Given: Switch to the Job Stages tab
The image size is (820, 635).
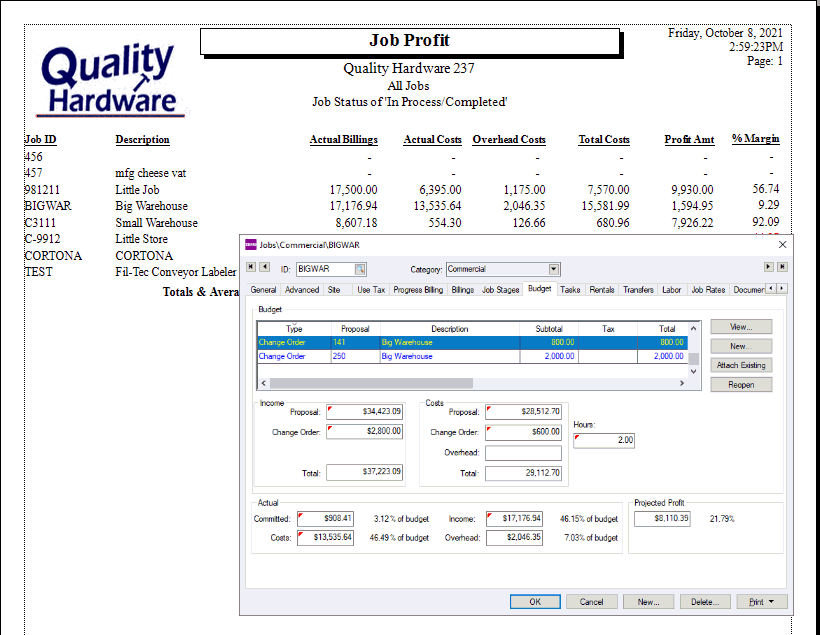Looking at the screenshot, I should pyautogui.click(x=500, y=290).
